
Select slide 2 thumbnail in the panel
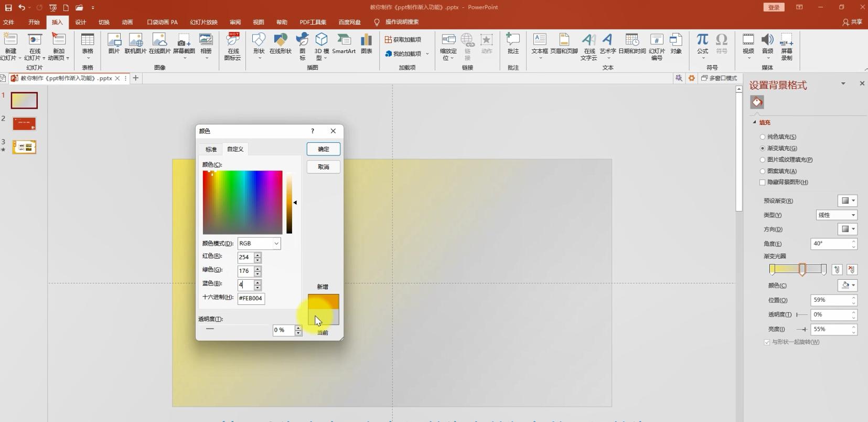point(24,124)
